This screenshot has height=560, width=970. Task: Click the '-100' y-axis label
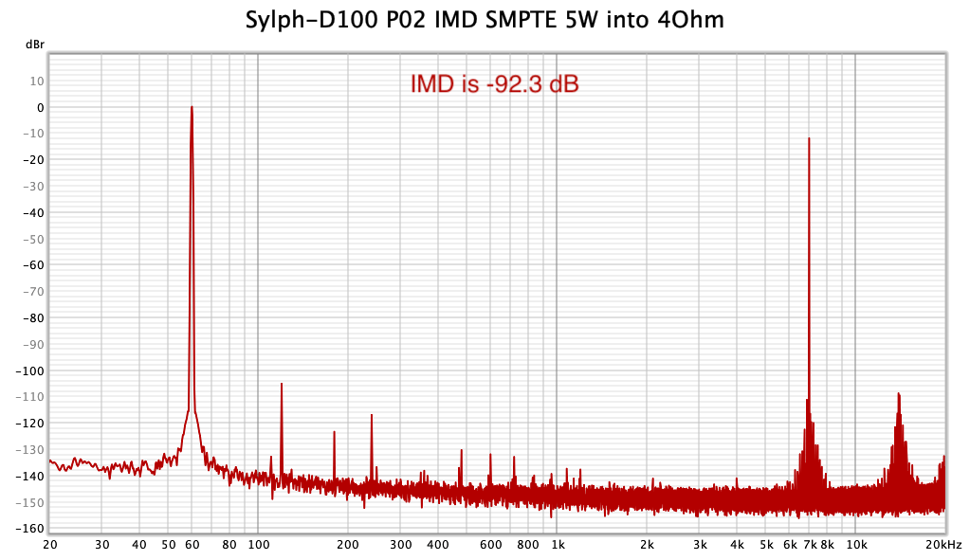click(x=30, y=370)
